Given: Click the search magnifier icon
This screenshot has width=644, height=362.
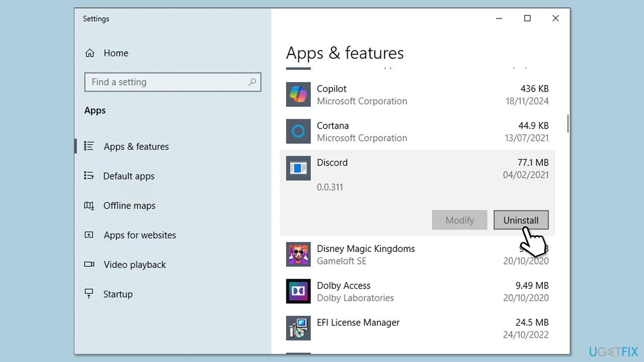Looking at the screenshot, I should tap(252, 82).
